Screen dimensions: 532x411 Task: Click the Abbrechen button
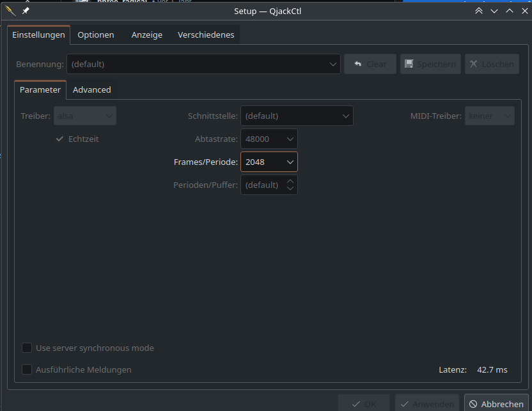click(x=496, y=404)
